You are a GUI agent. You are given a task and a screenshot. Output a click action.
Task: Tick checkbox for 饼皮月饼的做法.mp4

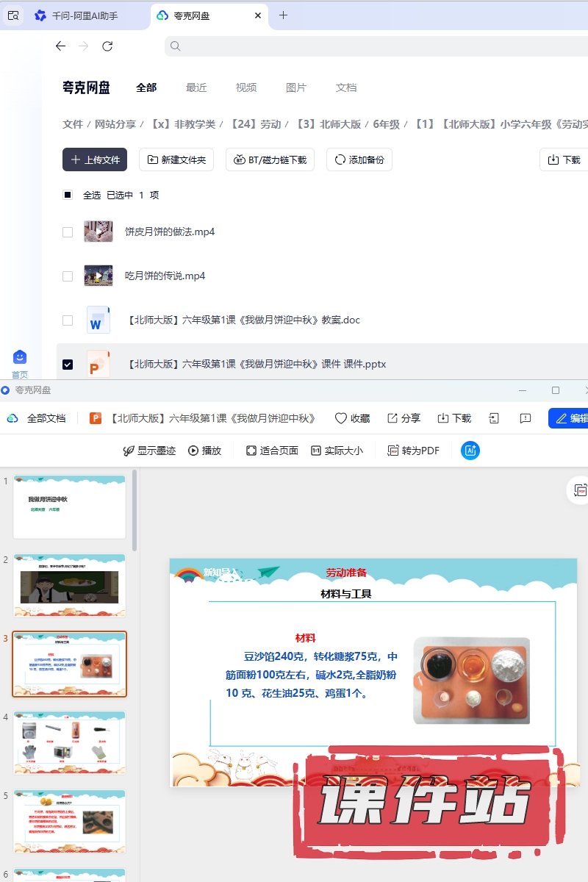[68, 232]
